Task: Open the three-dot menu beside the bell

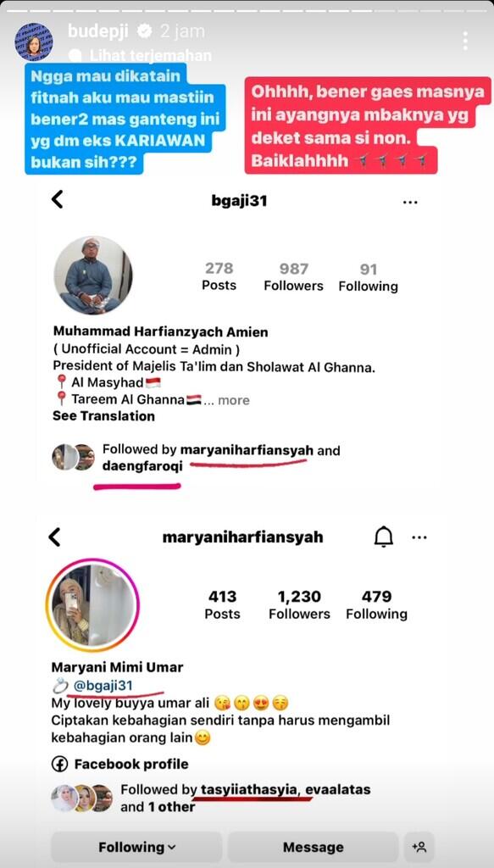Action: tap(419, 537)
